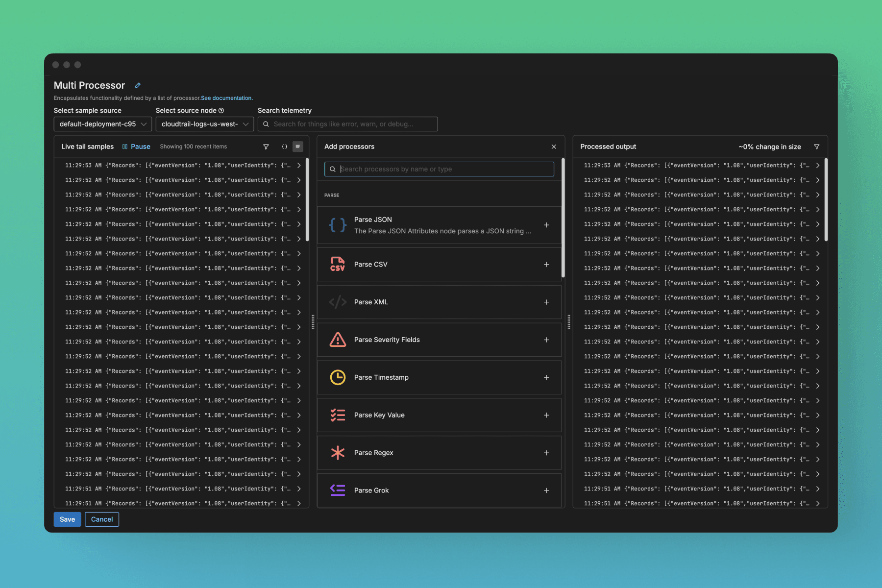This screenshot has width=882, height=588.
Task: Switch Live tail samples to JSON braces view
Action: pyautogui.click(x=285, y=147)
